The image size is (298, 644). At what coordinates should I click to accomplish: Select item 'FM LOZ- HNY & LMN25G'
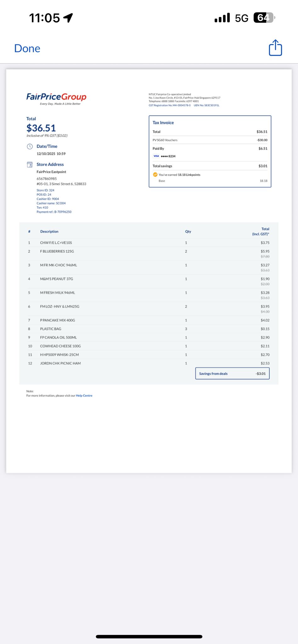(59, 307)
